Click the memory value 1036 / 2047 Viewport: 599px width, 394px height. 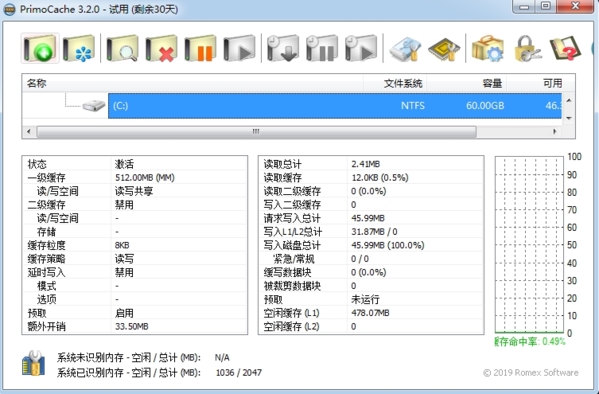click(x=239, y=373)
